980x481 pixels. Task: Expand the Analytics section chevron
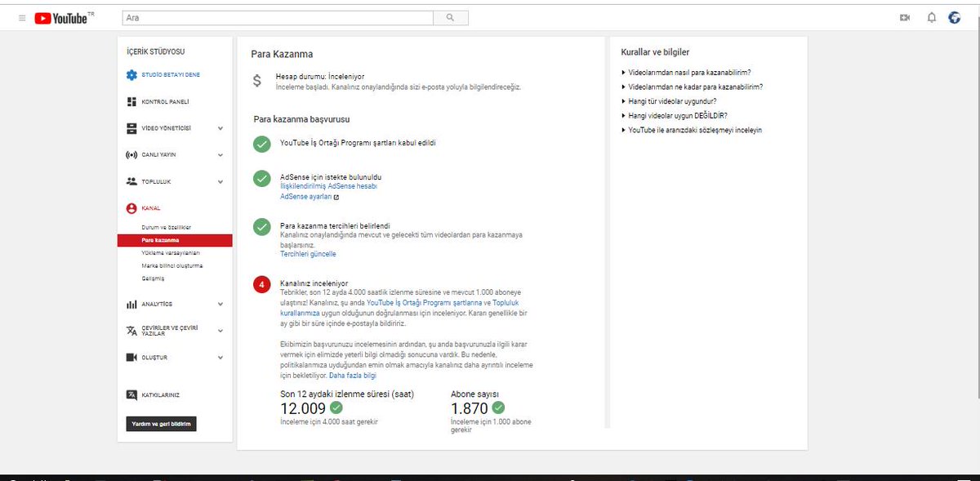click(220, 305)
